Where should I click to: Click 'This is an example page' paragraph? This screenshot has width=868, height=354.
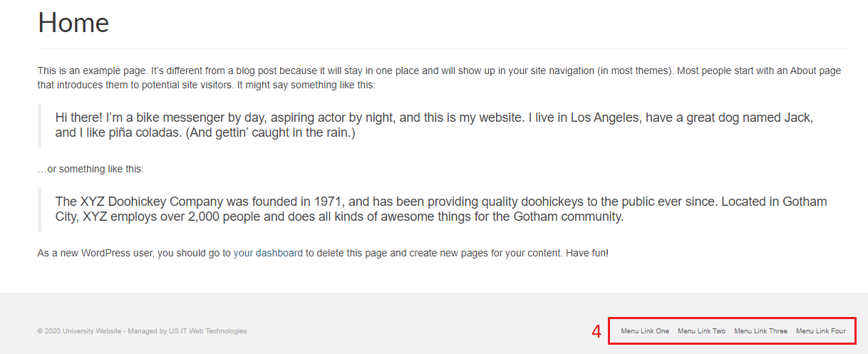click(x=440, y=78)
